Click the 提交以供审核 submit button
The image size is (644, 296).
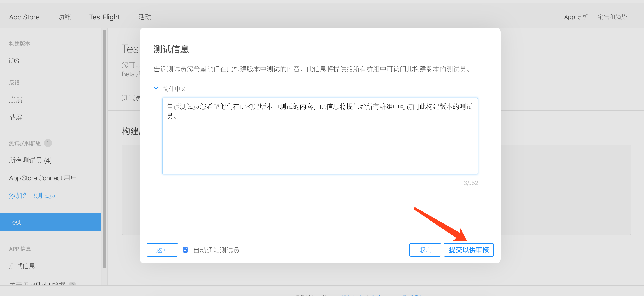468,250
